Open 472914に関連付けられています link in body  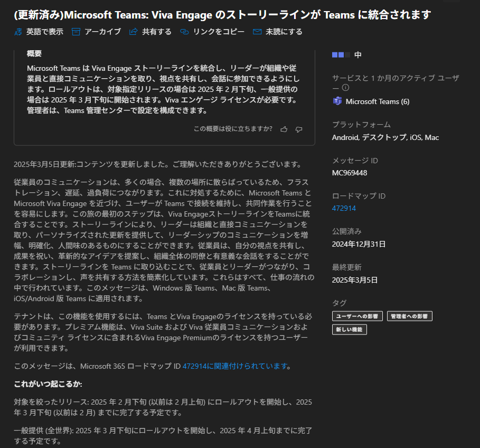[235, 366]
